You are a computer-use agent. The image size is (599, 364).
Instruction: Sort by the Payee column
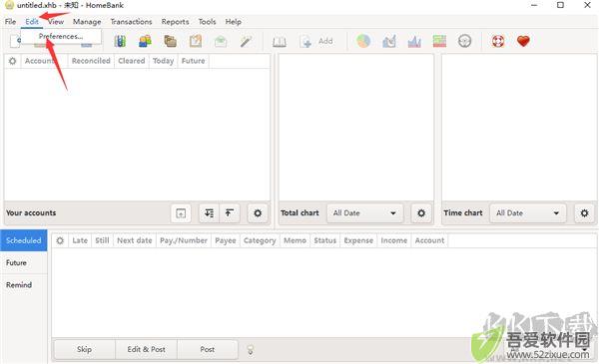tap(226, 240)
